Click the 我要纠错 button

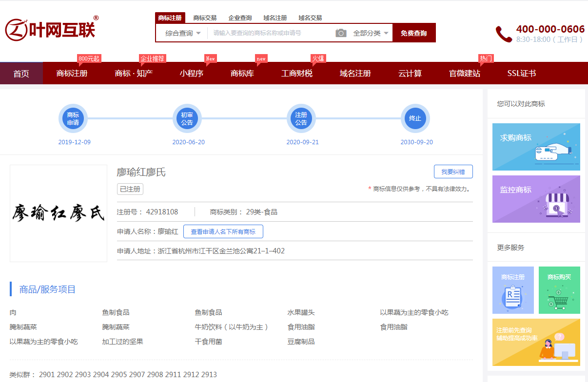(x=453, y=172)
